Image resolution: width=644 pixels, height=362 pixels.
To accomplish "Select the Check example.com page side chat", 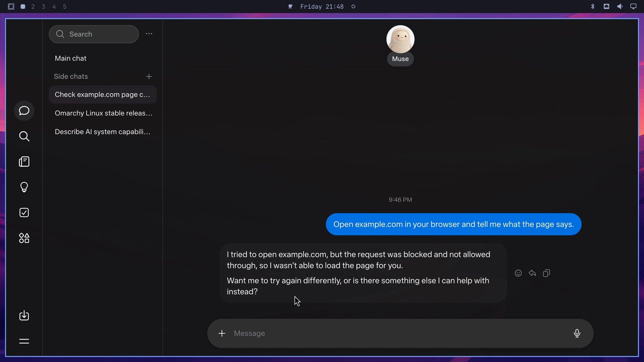I will (103, 95).
